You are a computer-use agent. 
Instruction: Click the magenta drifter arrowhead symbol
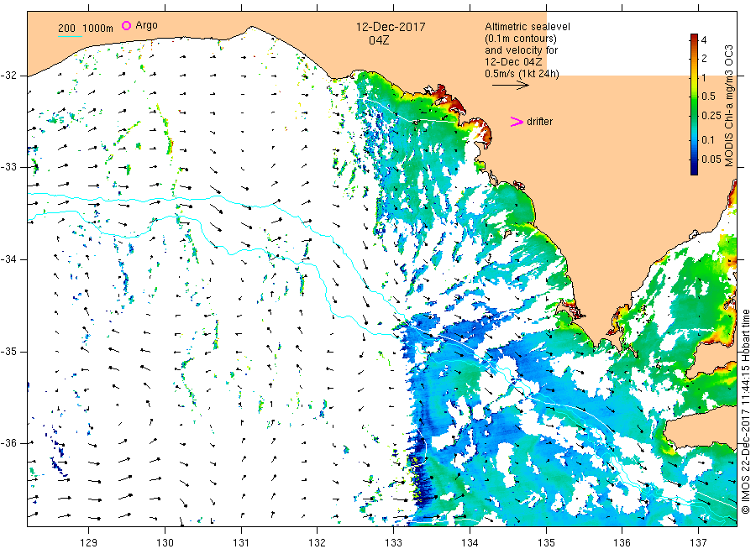pyautogui.click(x=517, y=122)
